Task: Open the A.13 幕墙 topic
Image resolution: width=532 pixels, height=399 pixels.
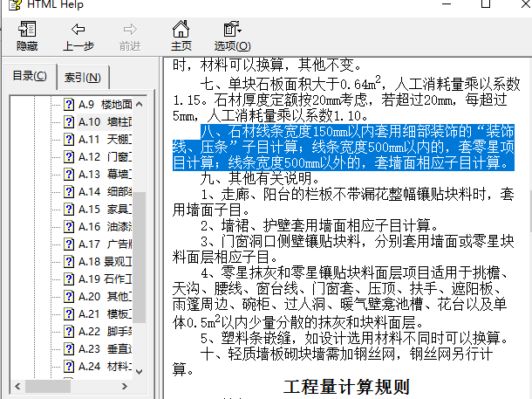Action: [105, 175]
